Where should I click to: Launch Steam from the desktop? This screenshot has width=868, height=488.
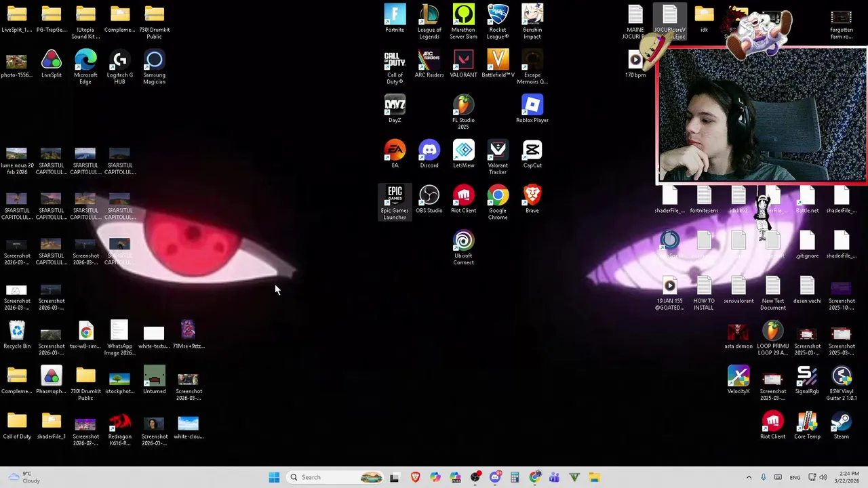pos(842,426)
